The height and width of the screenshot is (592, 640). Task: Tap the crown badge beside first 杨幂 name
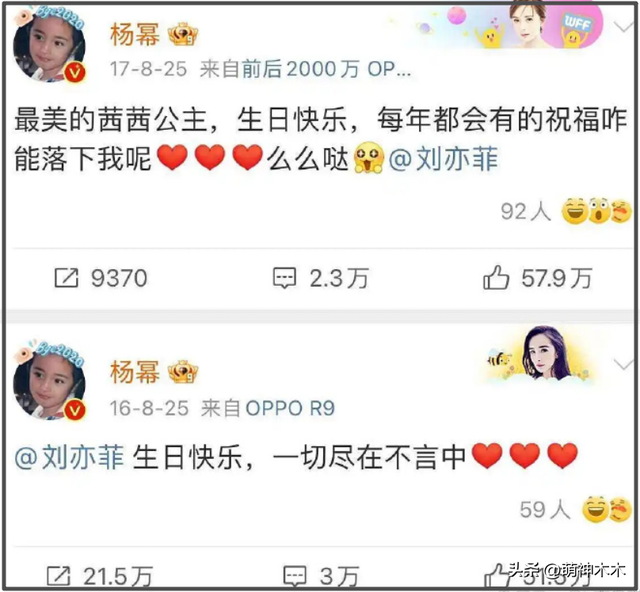(x=183, y=34)
